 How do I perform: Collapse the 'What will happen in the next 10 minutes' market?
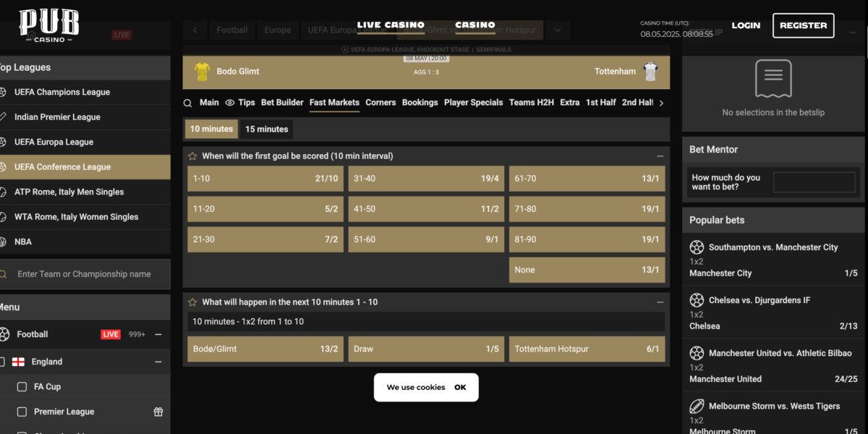pyautogui.click(x=660, y=302)
